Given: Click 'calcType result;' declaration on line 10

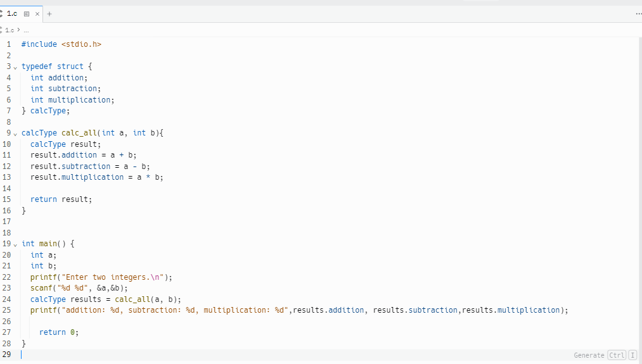Looking at the screenshot, I should 65,144.
